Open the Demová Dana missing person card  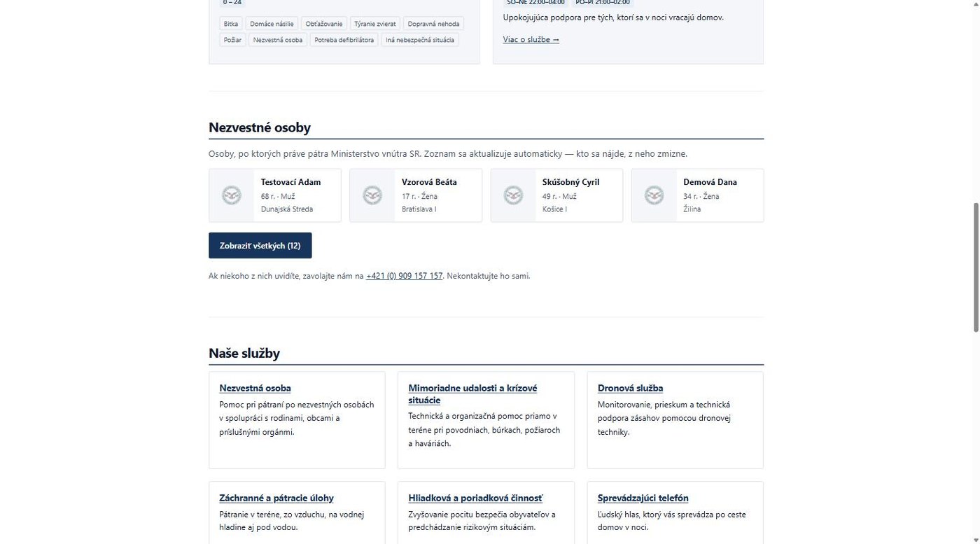tap(697, 195)
